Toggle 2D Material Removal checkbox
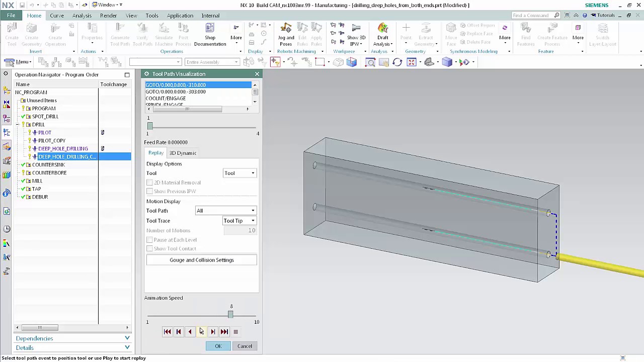Viewport: 644px width, 362px height. 149,183
